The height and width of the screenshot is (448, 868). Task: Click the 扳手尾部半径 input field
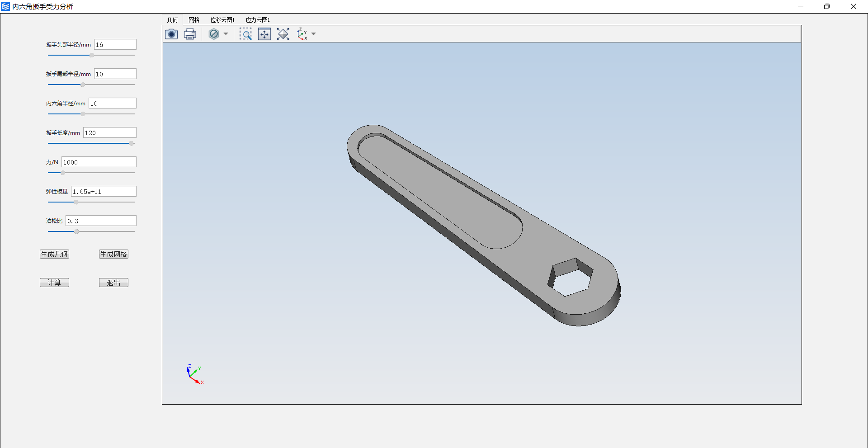click(x=115, y=74)
